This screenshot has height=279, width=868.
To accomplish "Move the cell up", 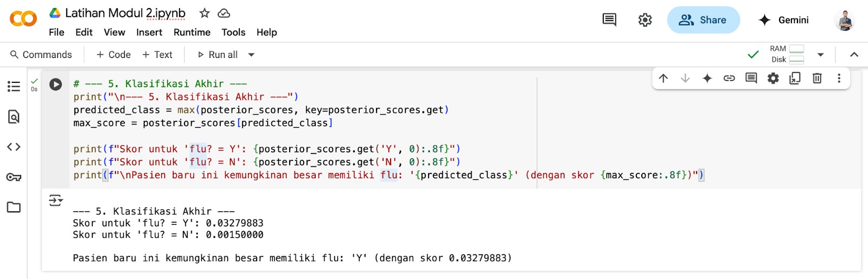I will 663,79.
